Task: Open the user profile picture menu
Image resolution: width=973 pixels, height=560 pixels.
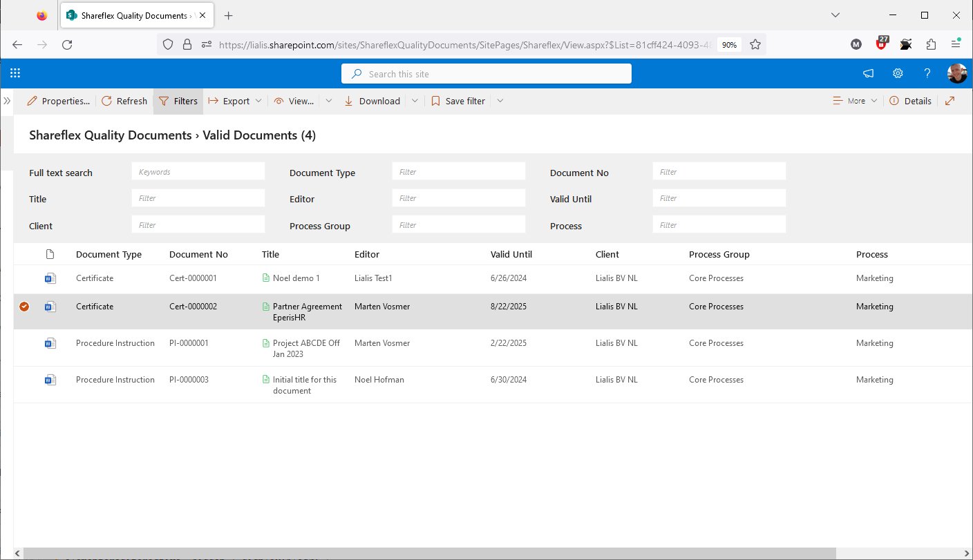Action: pyautogui.click(x=957, y=73)
